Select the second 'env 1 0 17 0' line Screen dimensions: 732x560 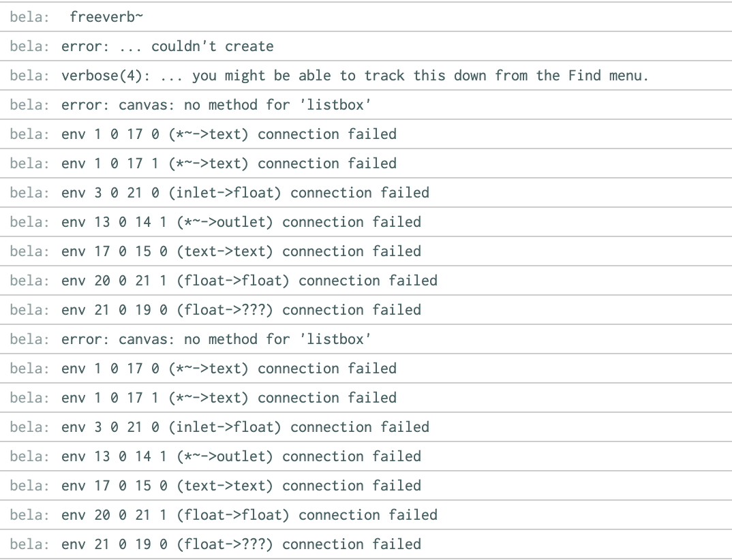coord(228,369)
